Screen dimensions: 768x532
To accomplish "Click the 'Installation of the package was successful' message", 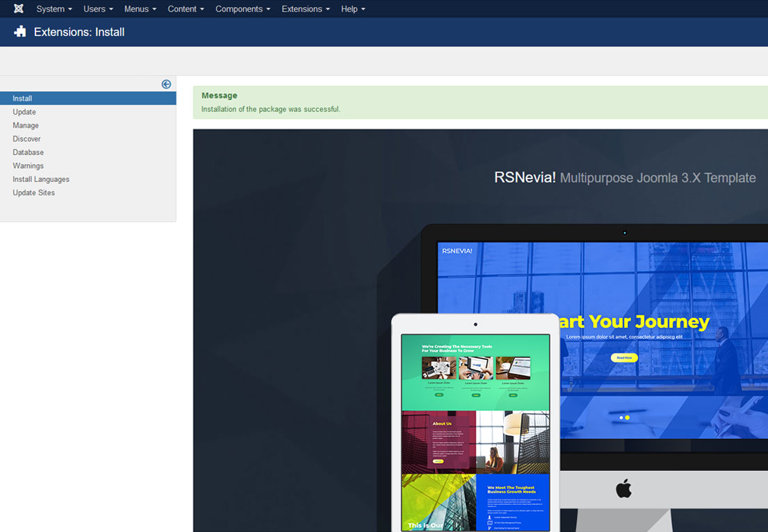I will tap(271, 109).
